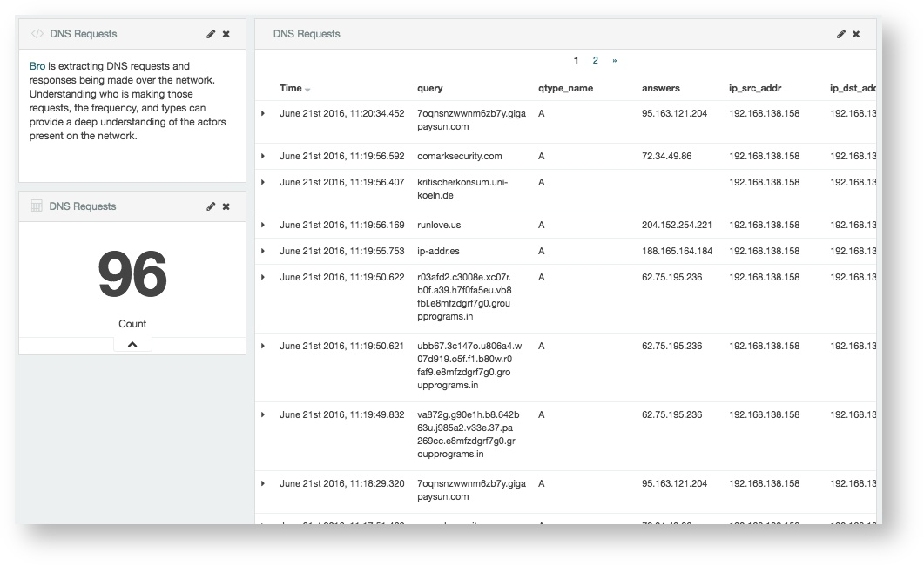Edit the DNS Requests table panel
Viewport: 924px width, 566px height.
click(x=840, y=34)
